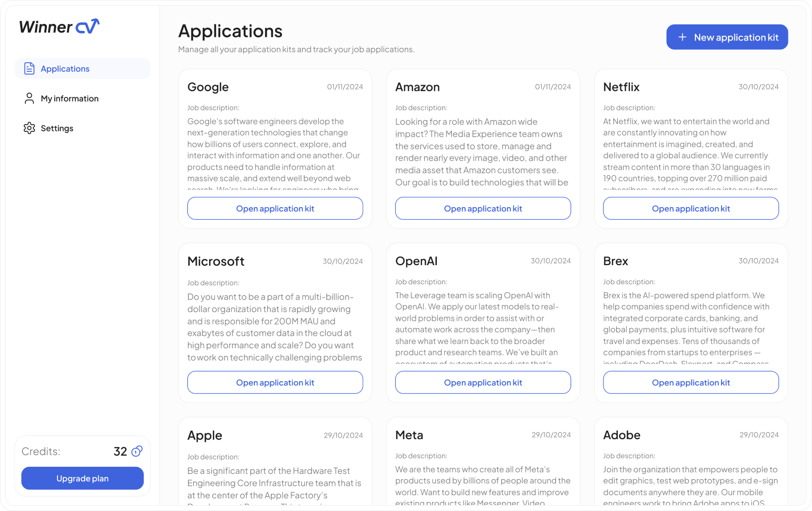Click the Microsoft card date 30/10/2024

point(343,261)
